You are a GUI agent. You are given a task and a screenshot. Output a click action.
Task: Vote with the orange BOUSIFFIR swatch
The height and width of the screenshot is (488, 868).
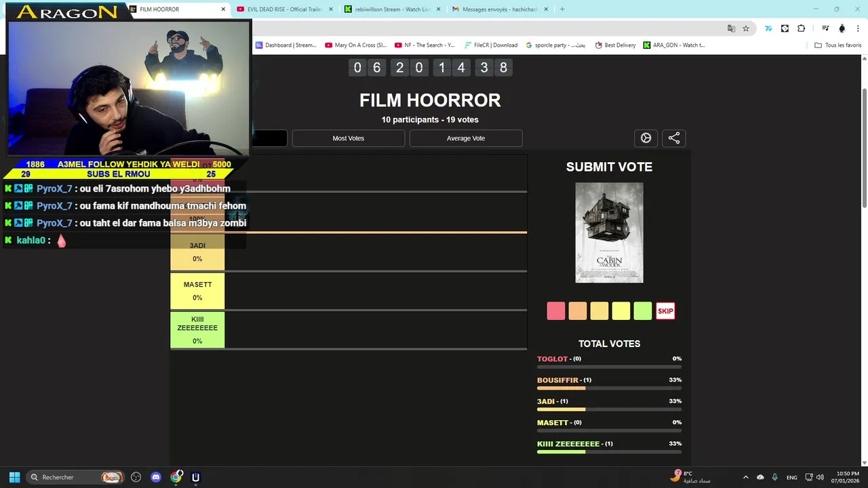(578, 311)
